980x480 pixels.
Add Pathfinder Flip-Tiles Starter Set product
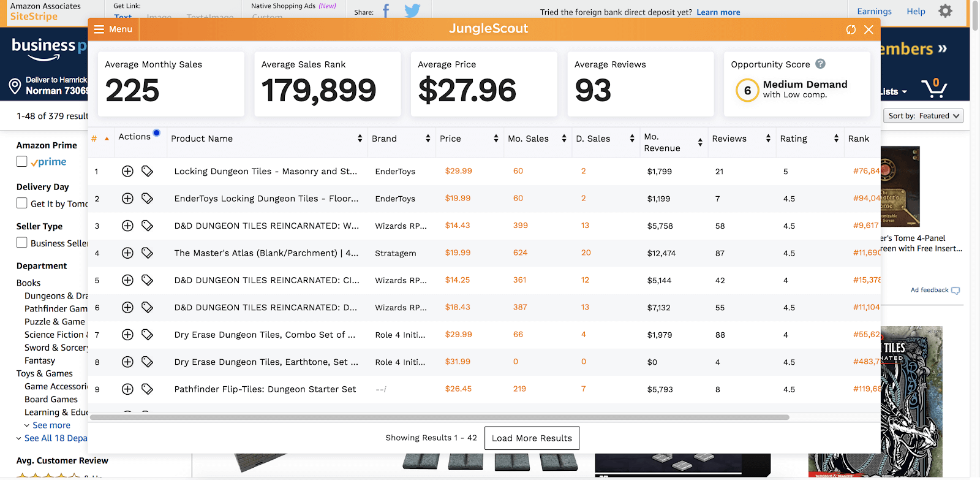coord(127,389)
